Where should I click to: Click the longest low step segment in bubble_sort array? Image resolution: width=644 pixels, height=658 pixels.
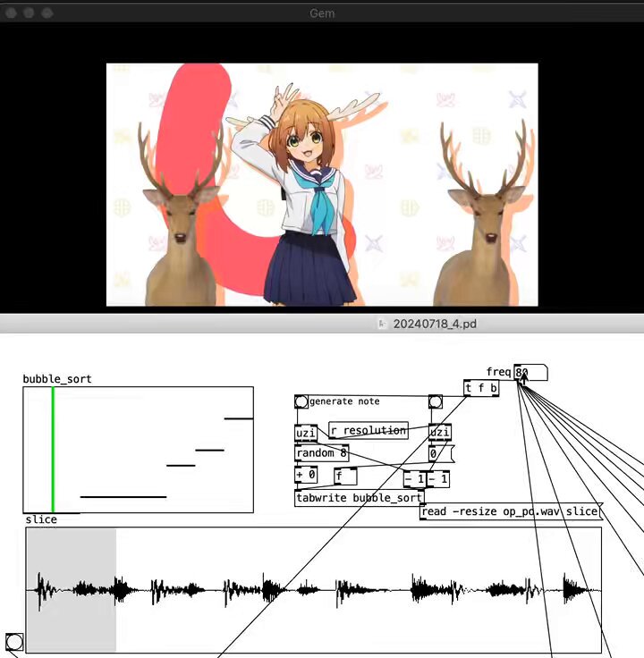click(123, 497)
